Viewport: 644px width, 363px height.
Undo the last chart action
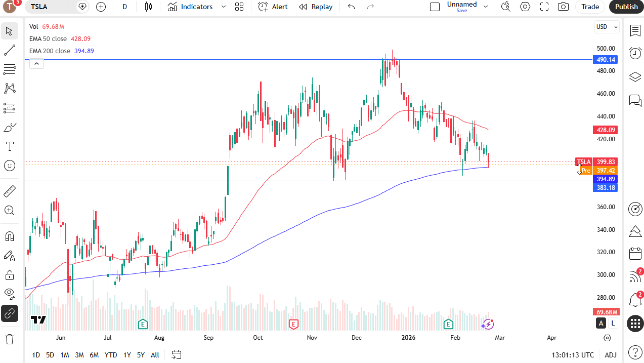[x=351, y=7]
